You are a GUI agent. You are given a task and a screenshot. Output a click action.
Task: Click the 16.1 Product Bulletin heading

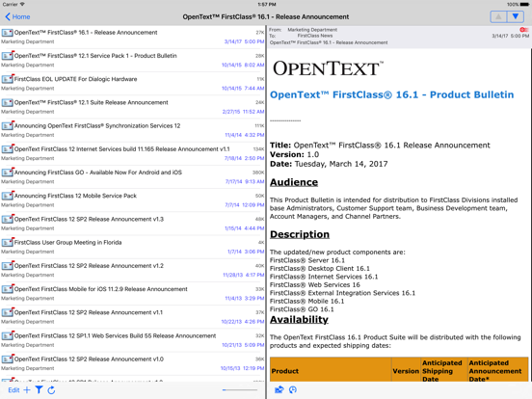tap(391, 94)
